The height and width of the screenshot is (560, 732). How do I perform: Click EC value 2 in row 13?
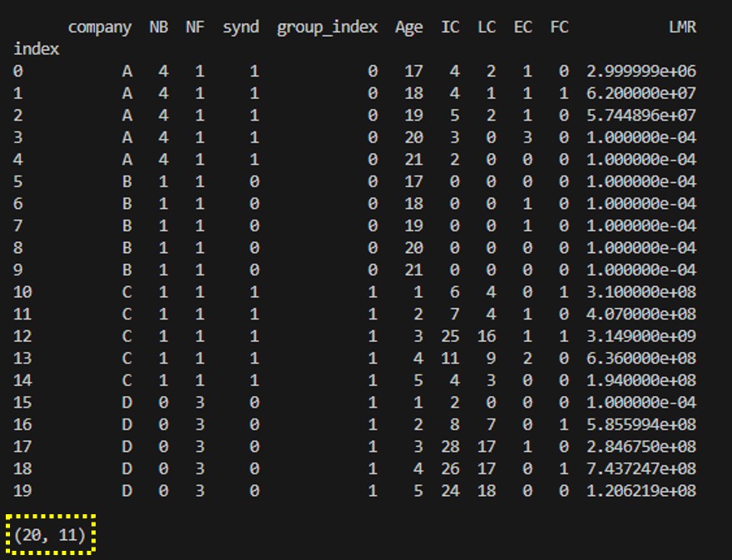[528, 359]
